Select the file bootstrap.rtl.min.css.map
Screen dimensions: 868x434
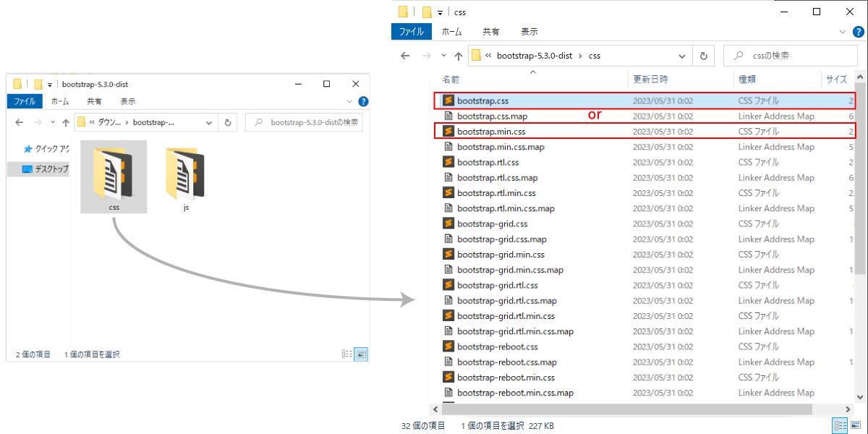[x=506, y=208]
